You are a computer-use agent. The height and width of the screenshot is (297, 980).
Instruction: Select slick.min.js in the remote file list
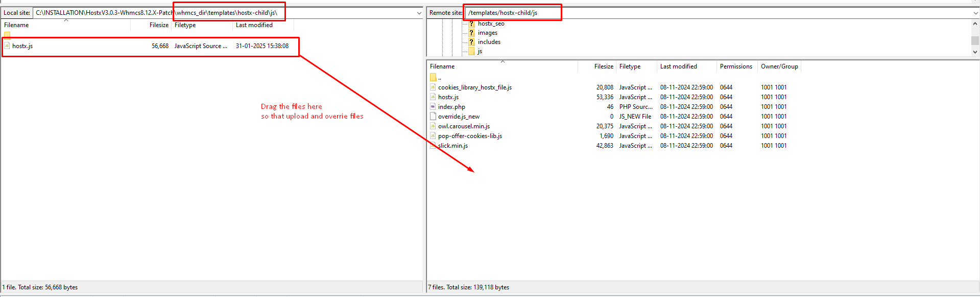[453, 146]
